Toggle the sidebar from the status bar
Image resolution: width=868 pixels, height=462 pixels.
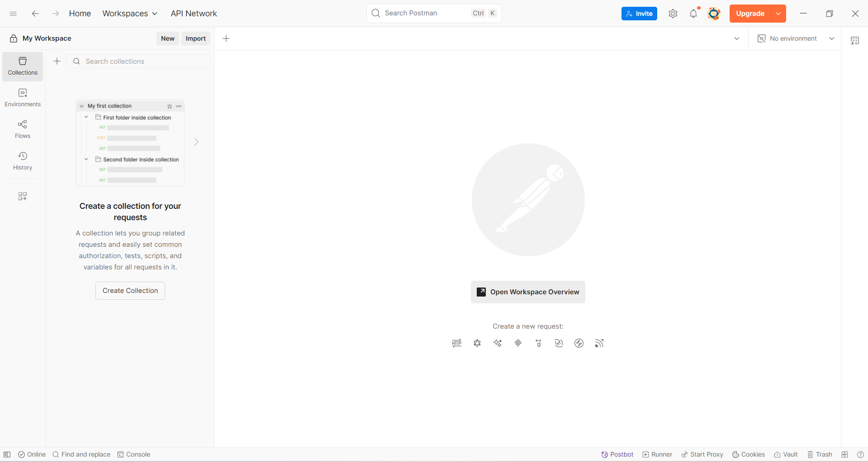[7, 454]
